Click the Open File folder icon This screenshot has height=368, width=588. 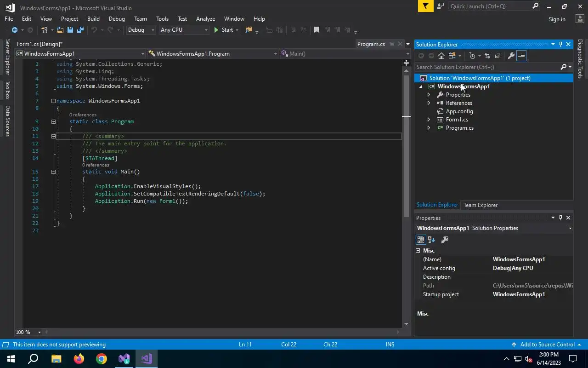(60, 30)
